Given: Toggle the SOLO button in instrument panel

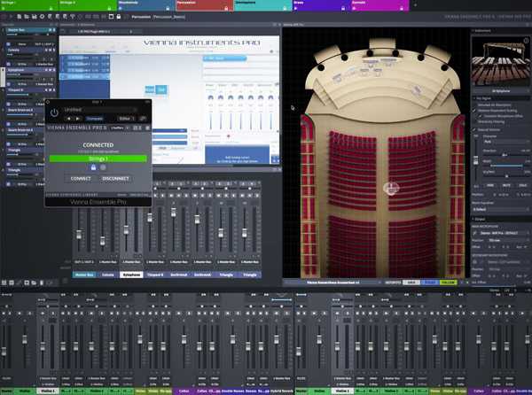Looking at the screenshot, I should click(522, 186).
